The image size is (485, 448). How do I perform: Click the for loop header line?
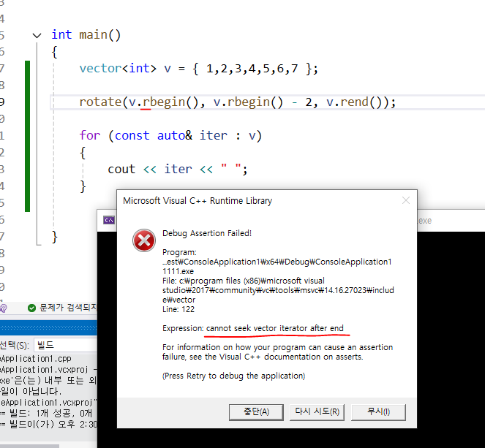click(170, 136)
